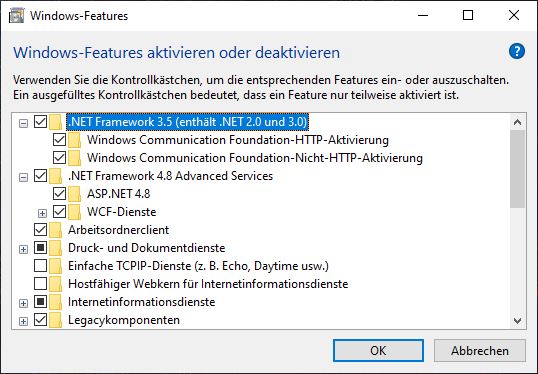
Task: Click the folder icon next to Legacykomponenten
Action: click(x=55, y=320)
